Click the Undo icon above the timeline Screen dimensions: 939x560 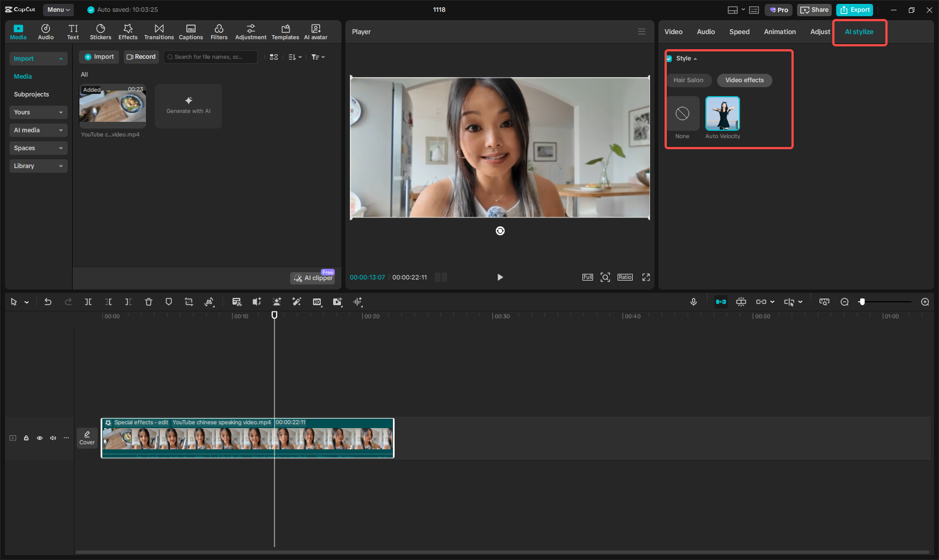coord(48,302)
